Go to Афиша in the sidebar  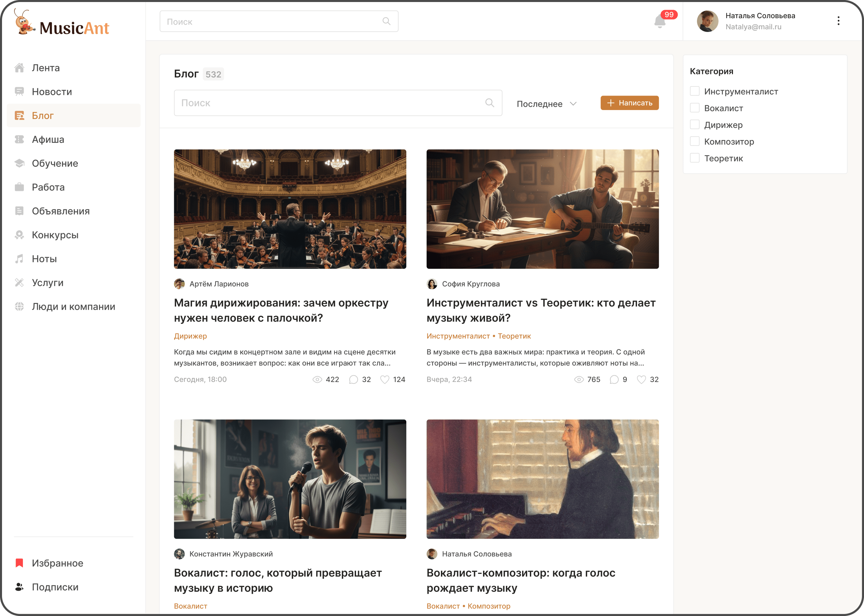[x=48, y=139]
